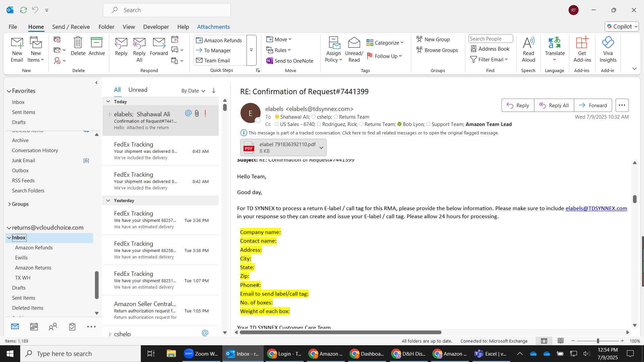Image resolution: width=644 pixels, height=362 pixels.
Task: Click the Mail icon in navigation bar
Action: pyautogui.click(x=15, y=326)
